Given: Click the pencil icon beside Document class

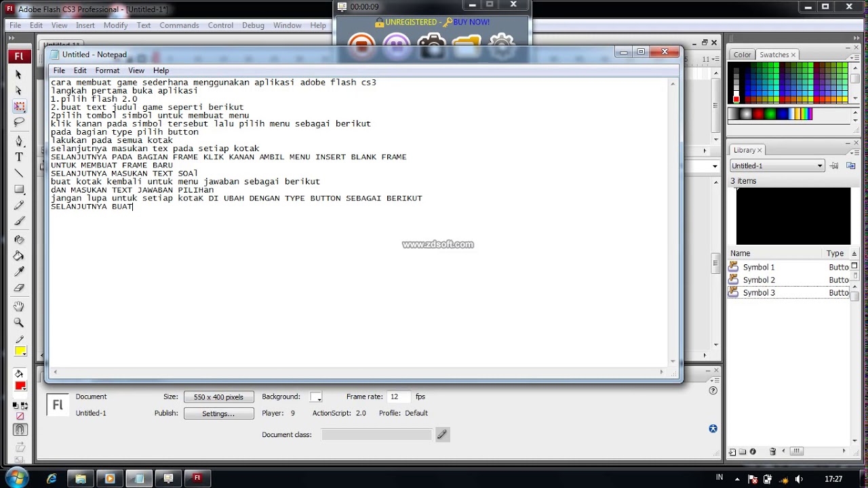Looking at the screenshot, I should [x=442, y=434].
